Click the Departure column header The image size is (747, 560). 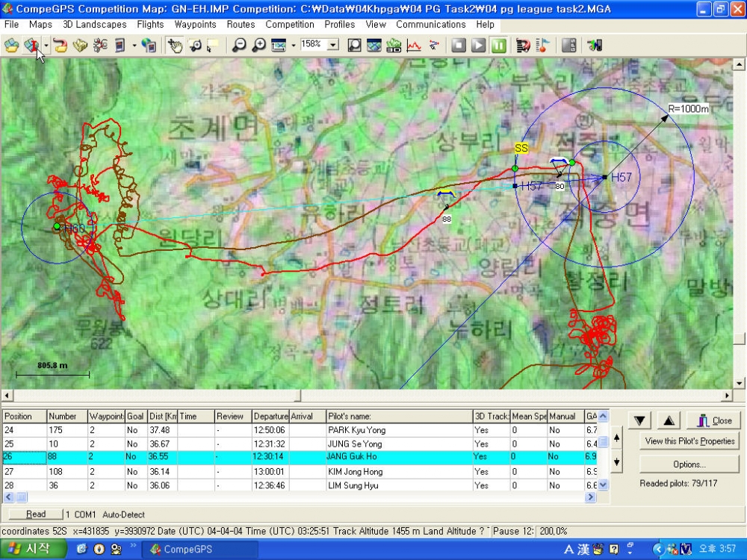(270, 416)
